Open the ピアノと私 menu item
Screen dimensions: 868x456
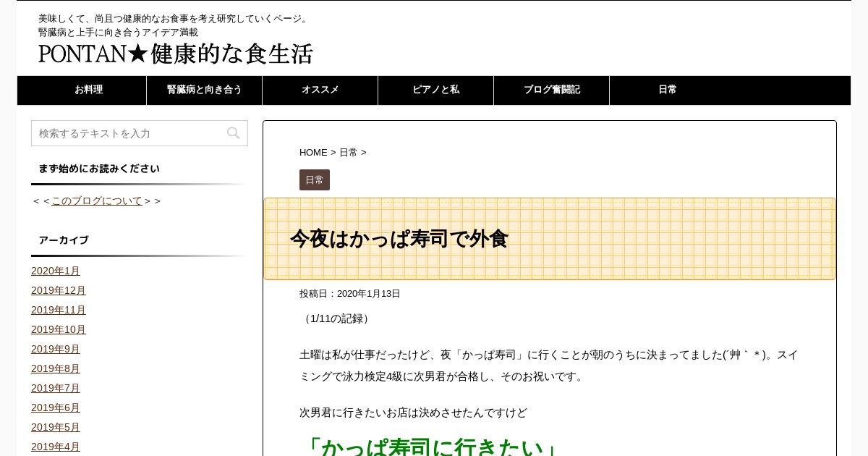436,90
